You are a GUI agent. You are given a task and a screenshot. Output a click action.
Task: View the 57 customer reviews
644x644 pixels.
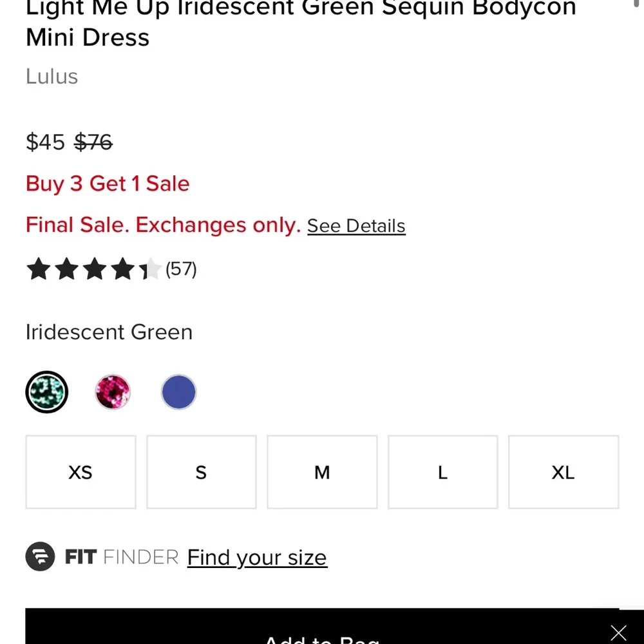coord(181,269)
